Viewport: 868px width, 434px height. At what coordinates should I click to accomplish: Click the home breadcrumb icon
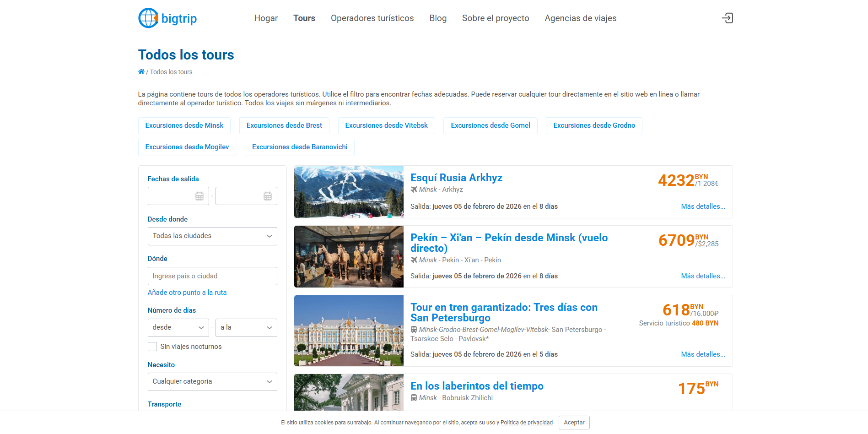coord(141,72)
